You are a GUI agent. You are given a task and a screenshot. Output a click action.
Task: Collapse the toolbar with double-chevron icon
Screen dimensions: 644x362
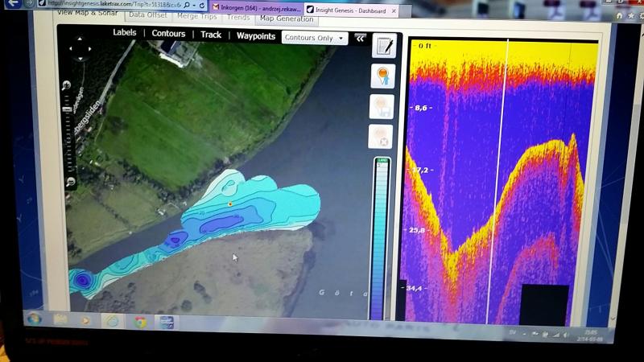(360, 38)
